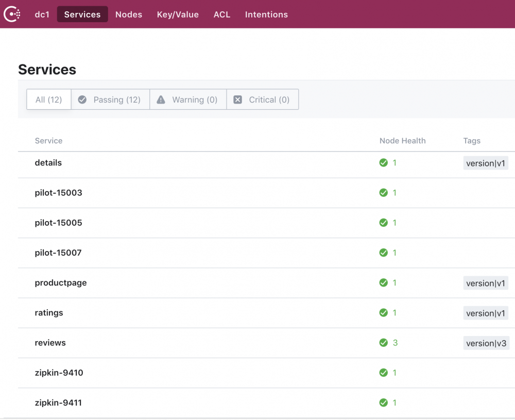
Task: Open the productpage service
Action: click(61, 283)
